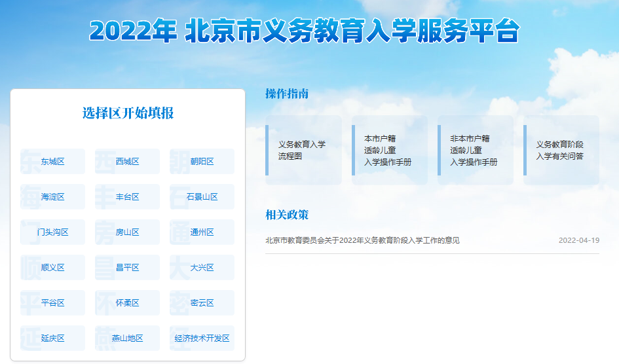Image resolution: width=619 pixels, height=364 pixels.
Task: Click the 相关政策 section heading
Action: 287,215
